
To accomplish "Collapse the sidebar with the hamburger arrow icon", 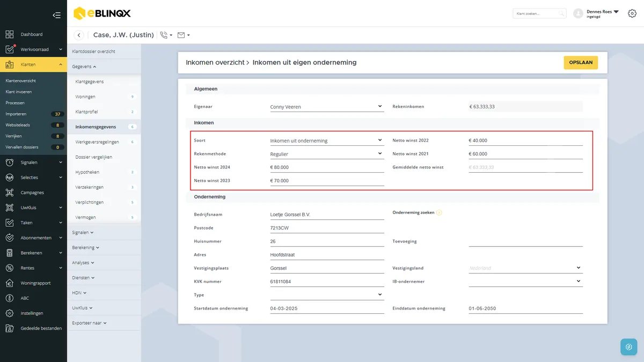I will coord(56,15).
